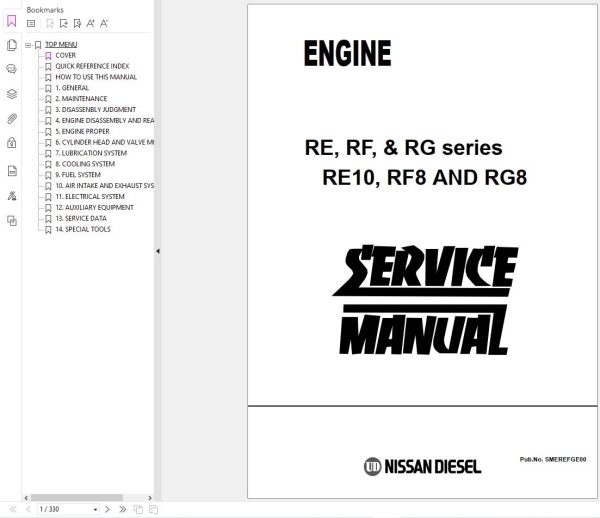
Task: Increase bookmark font size
Action: pyautogui.click(x=90, y=24)
